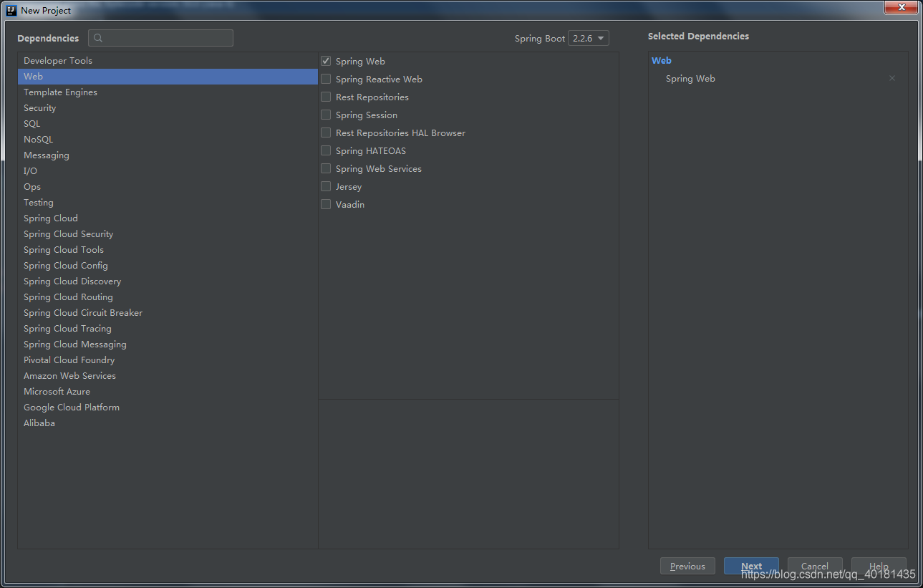Viewport: 923px width, 588px height.
Task: Open Amazon Web Services category
Action: pyautogui.click(x=168, y=376)
